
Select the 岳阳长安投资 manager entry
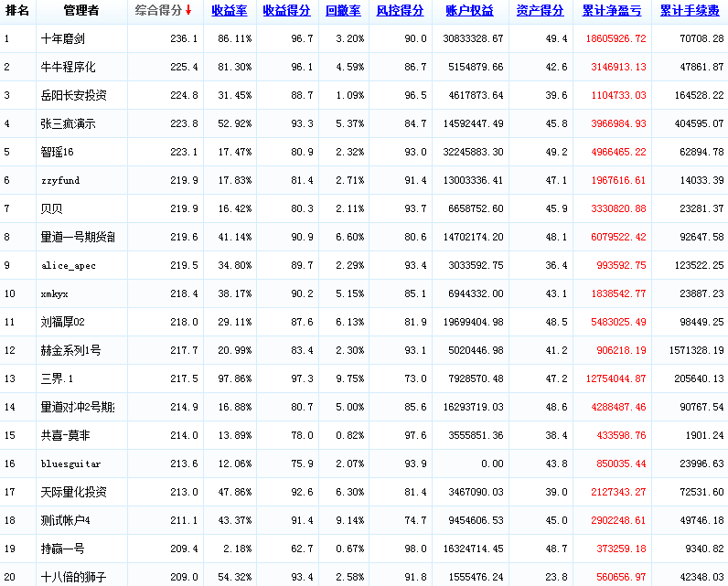pos(74,96)
